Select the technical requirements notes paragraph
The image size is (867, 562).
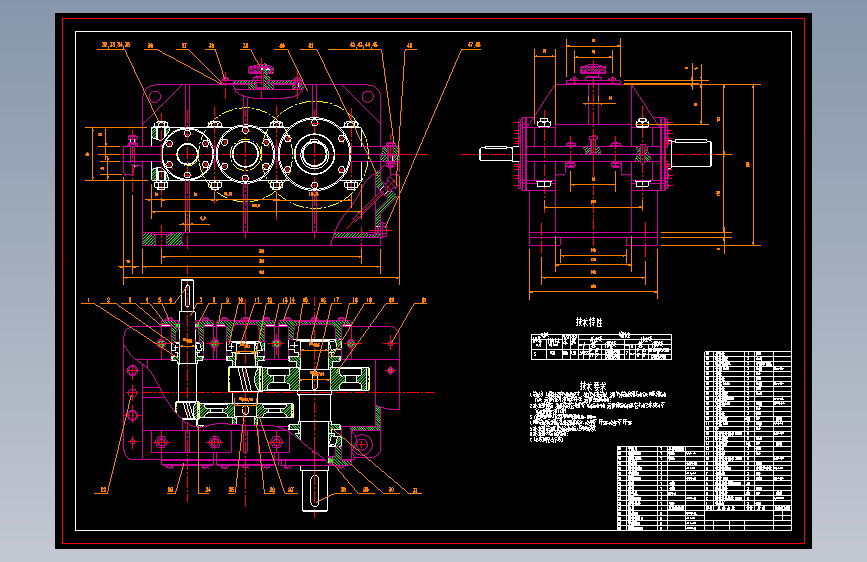598,416
